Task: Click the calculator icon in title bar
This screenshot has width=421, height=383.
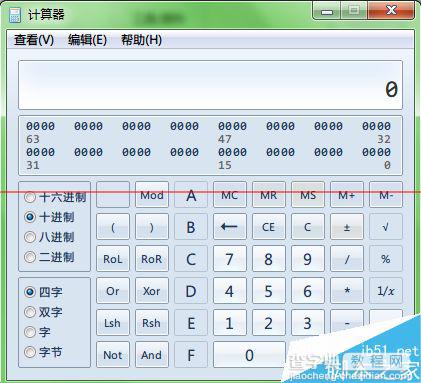Action: point(15,15)
